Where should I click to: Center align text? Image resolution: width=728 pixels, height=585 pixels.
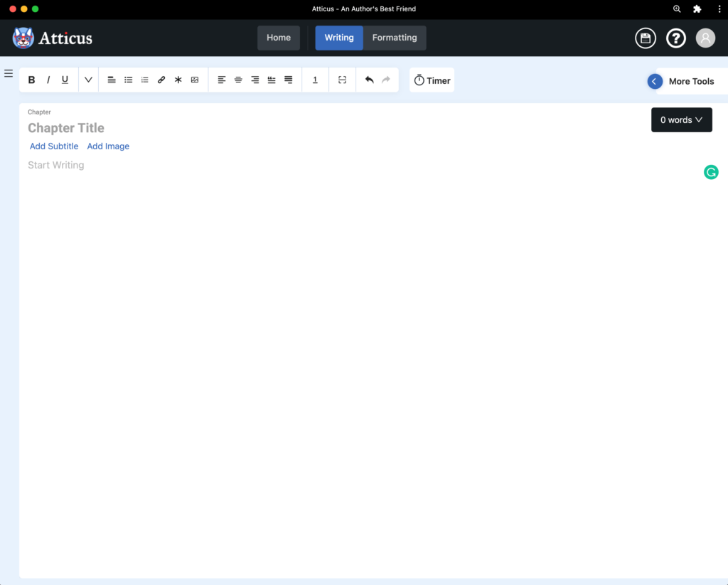pyautogui.click(x=238, y=80)
